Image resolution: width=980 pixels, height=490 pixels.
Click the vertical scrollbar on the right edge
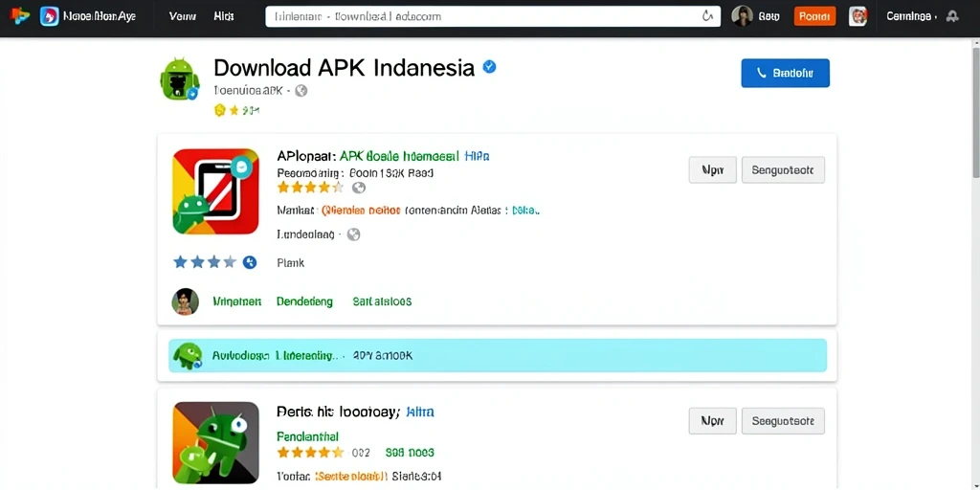click(x=975, y=111)
